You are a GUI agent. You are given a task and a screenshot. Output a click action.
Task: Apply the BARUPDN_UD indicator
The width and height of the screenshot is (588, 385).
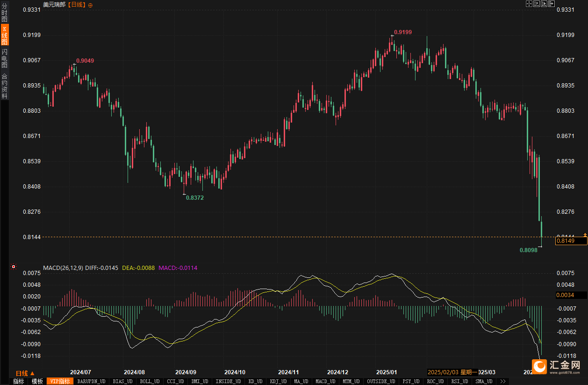pos(92,381)
